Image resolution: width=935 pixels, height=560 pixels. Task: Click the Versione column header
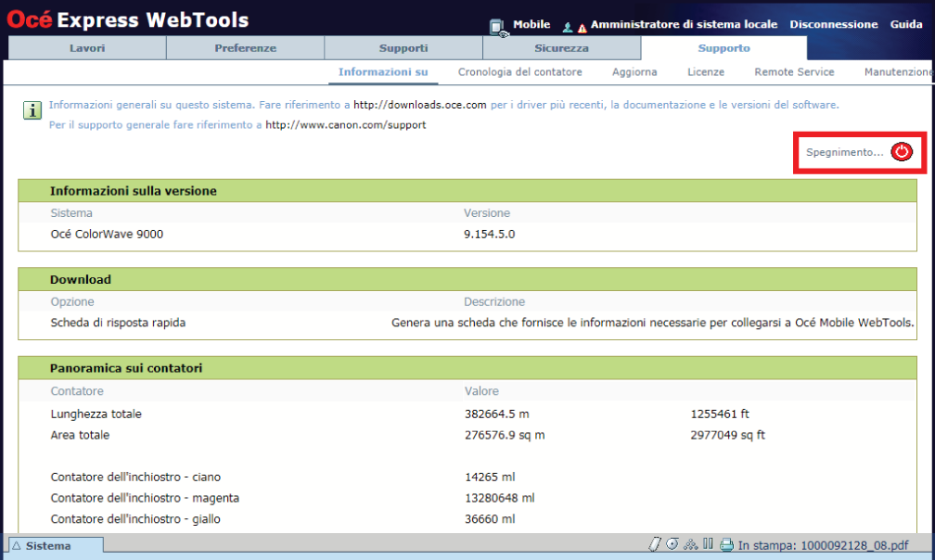click(487, 213)
